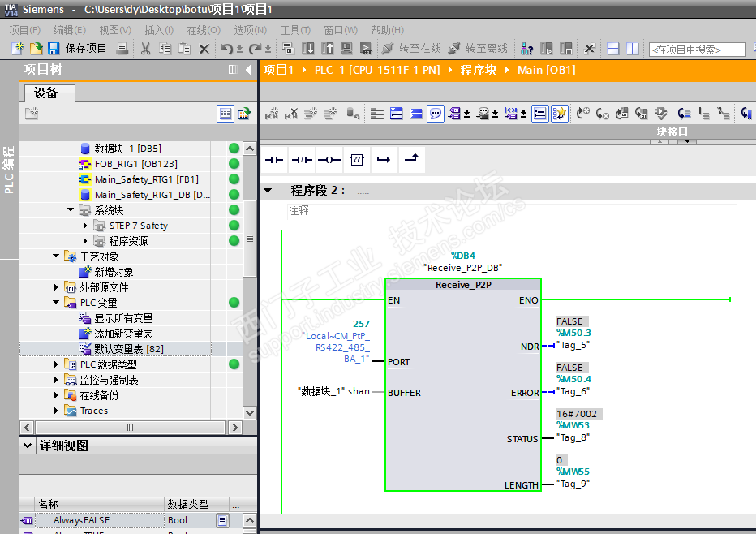This screenshot has width=756, height=534.
Task: Focus the 在项目中搜索 search field
Action: pyautogui.click(x=697, y=50)
